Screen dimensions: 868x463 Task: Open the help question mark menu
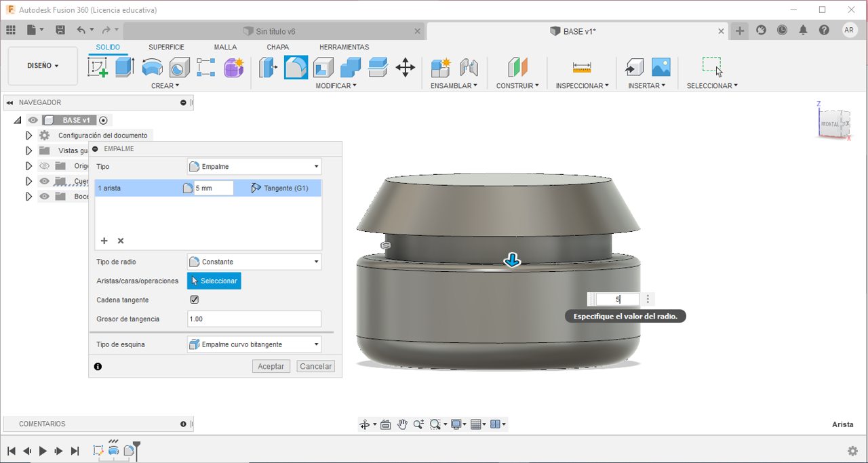coord(824,31)
